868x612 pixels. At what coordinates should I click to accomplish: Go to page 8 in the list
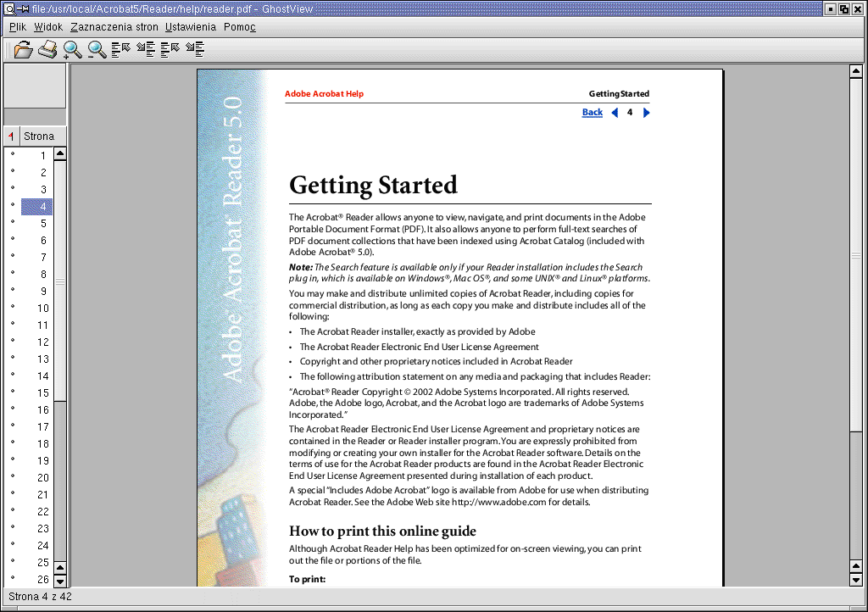click(x=37, y=275)
